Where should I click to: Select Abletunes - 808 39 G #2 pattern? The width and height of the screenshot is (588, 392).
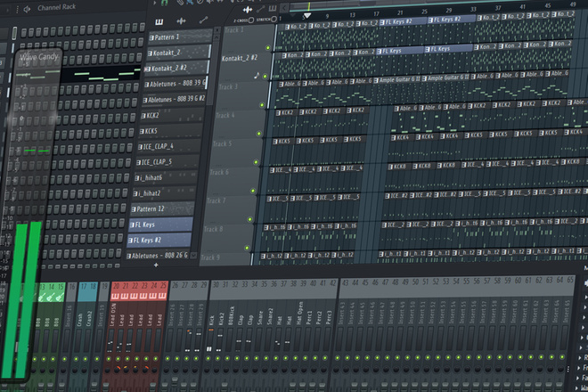tap(174, 100)
